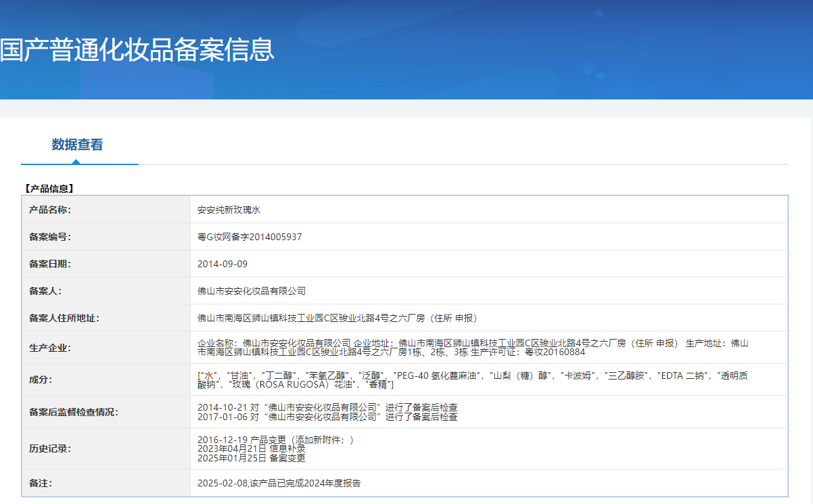The image size is (813, 504).
Task: Click the 备案人 label cell
Action: [106, 291]
